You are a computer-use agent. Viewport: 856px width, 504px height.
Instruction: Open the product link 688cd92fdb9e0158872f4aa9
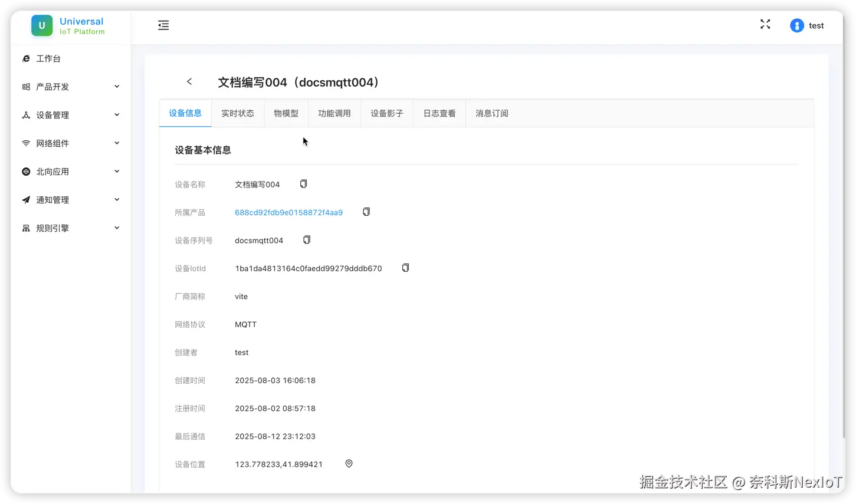[288, 212]
